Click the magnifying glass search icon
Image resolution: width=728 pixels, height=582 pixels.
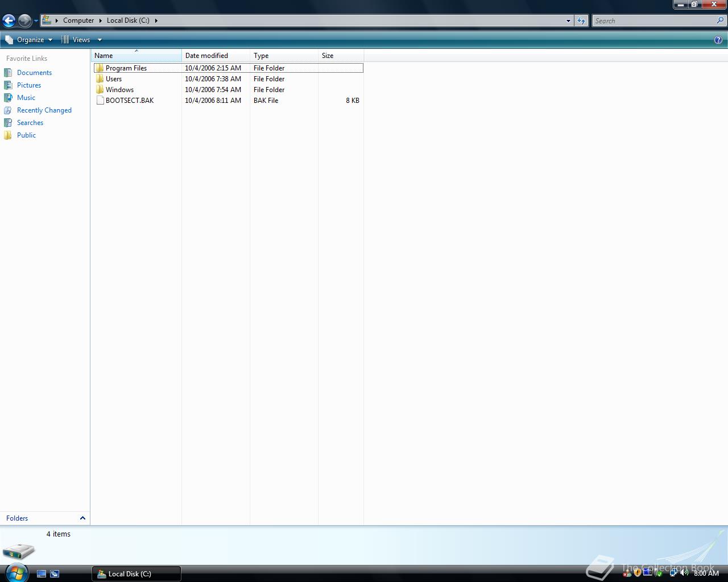(x=721, y=21)
